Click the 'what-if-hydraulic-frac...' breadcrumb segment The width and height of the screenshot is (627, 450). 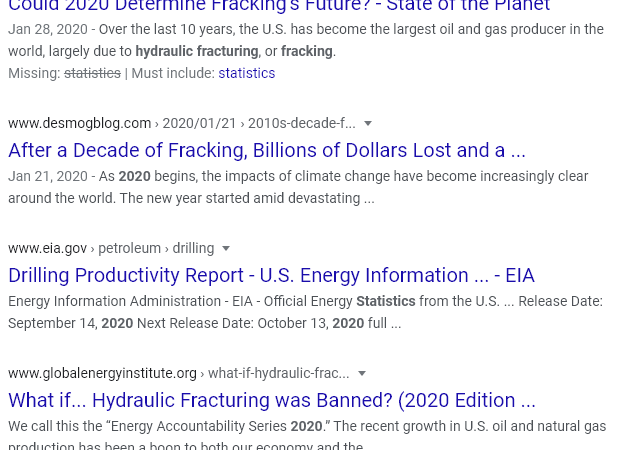[279, 373]
